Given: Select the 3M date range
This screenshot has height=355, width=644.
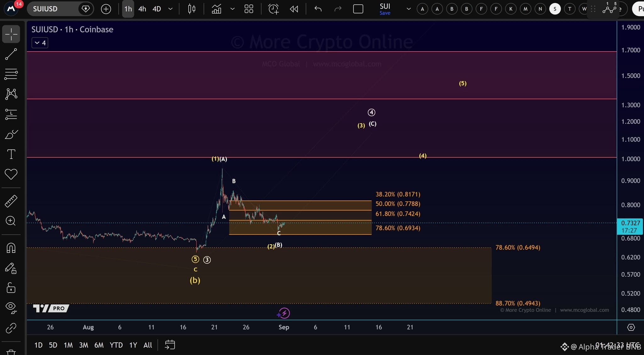Looking at the screenshot, I should tap(83, 345).
